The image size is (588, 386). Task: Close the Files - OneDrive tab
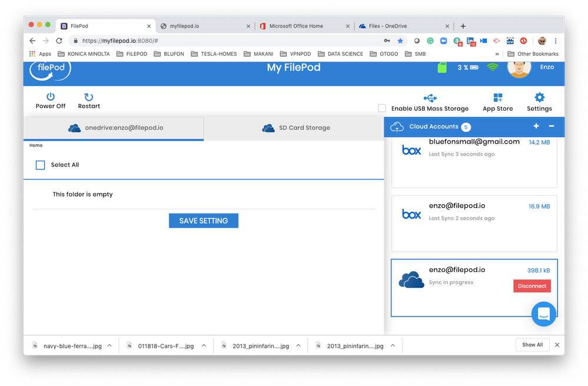447,26
